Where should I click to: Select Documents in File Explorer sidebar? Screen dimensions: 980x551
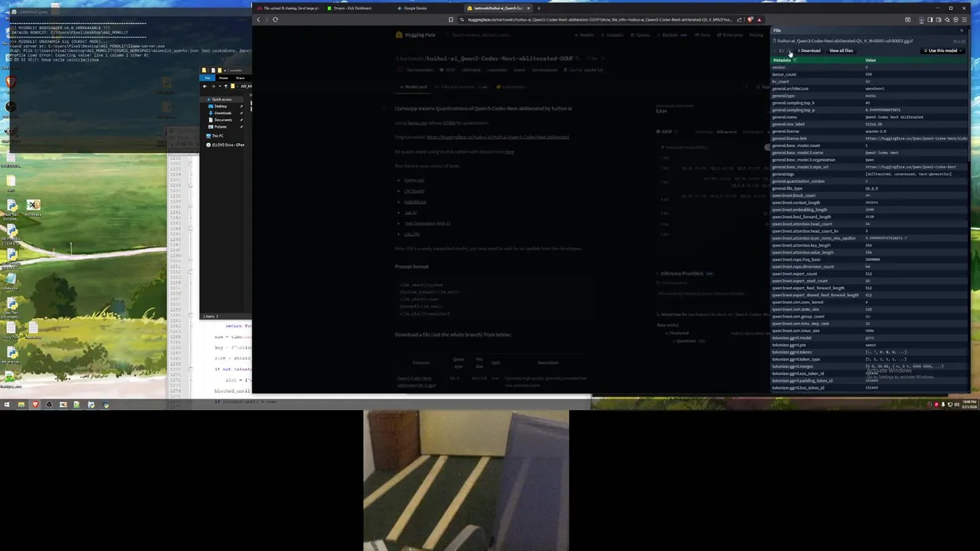(223, 120)
